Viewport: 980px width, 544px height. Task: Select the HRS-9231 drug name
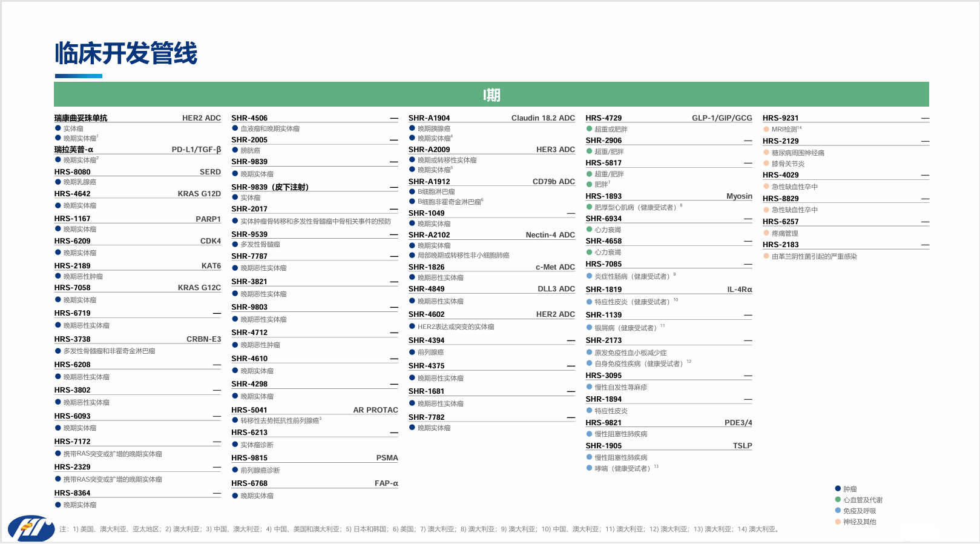(x=780, y=118)
